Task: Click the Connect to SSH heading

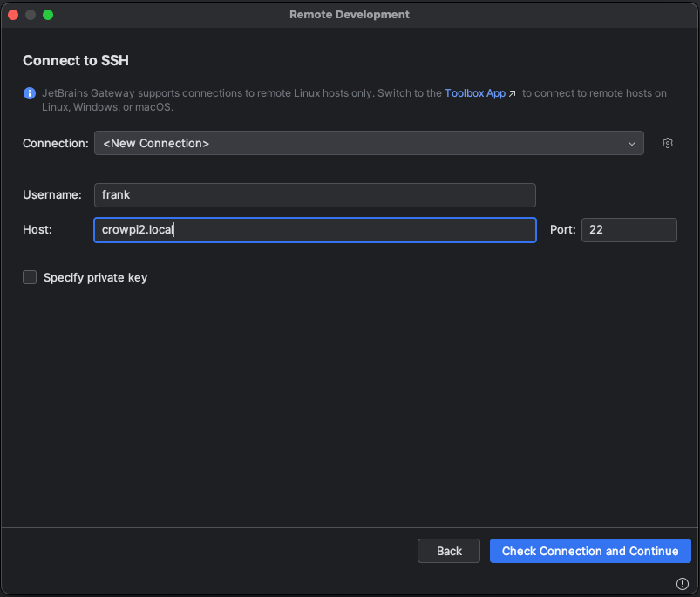Action: click(x=76, y=60)
